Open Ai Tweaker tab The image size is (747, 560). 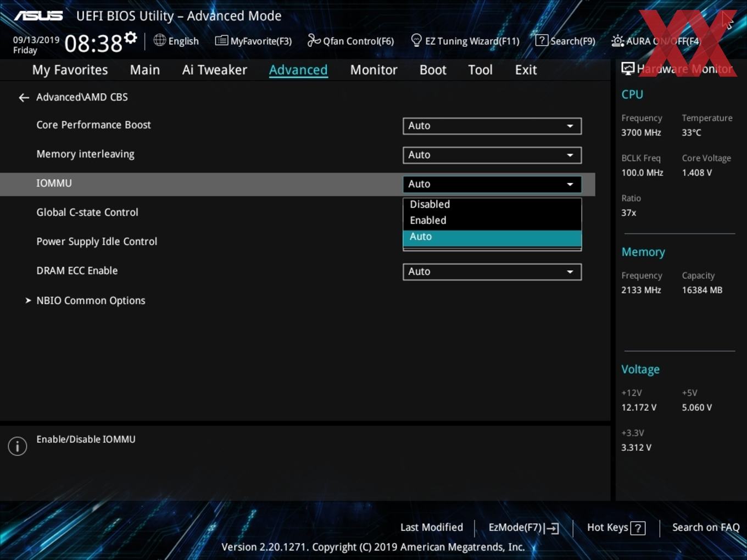tap(214, 70)
